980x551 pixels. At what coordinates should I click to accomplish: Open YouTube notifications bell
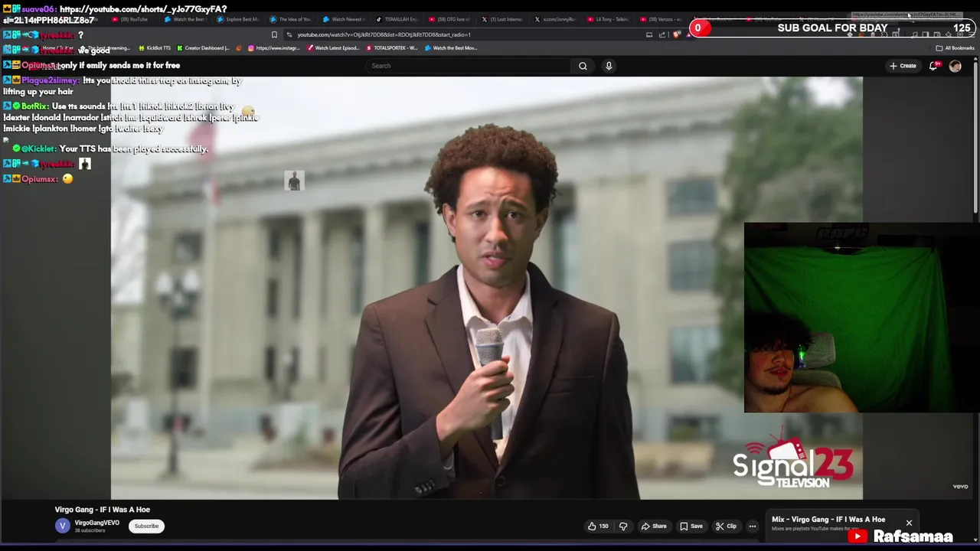tap(933, 66)
